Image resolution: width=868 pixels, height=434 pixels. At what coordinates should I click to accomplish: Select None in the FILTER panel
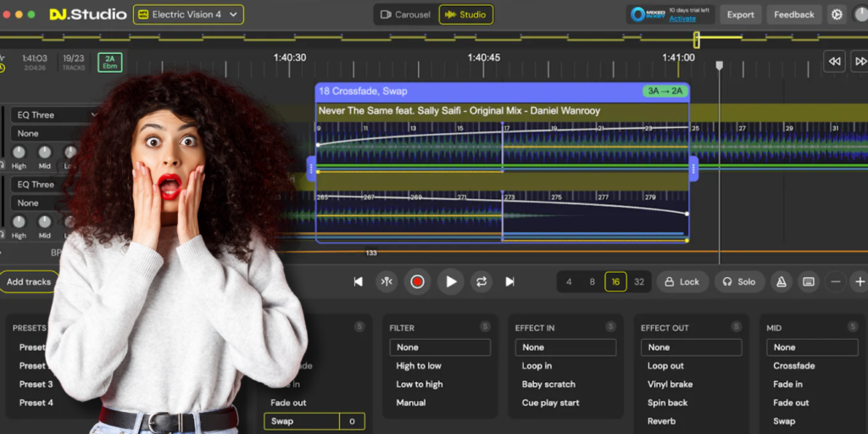[440, 347]
